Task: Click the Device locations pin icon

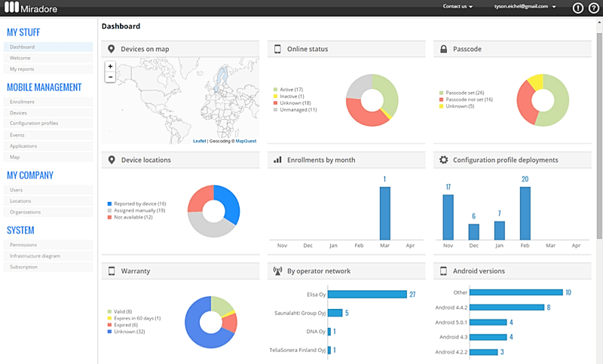Action: click(112, 160)
